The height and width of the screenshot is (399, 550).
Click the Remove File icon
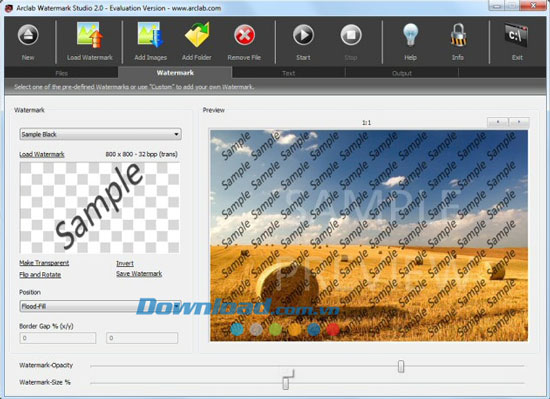(244, 35)
